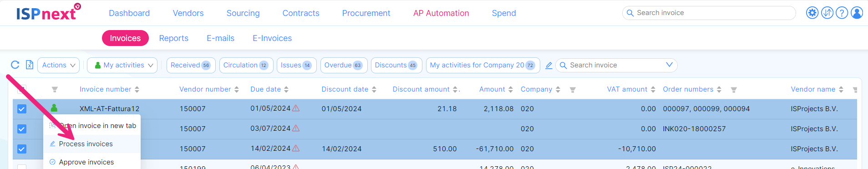Sort by Order numbers arrows

click(719, 90)
